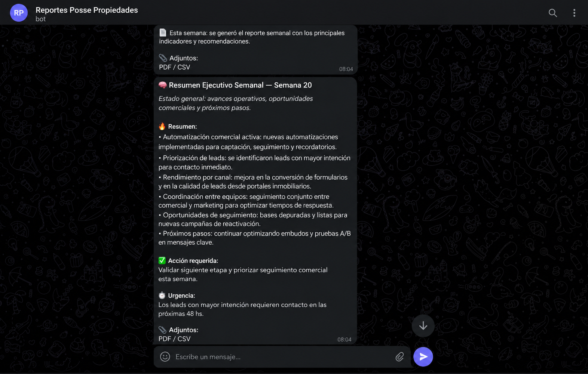The image size is (588, 374).
Task: Attach a file with the paperclip icon
Action: (399, 357)
